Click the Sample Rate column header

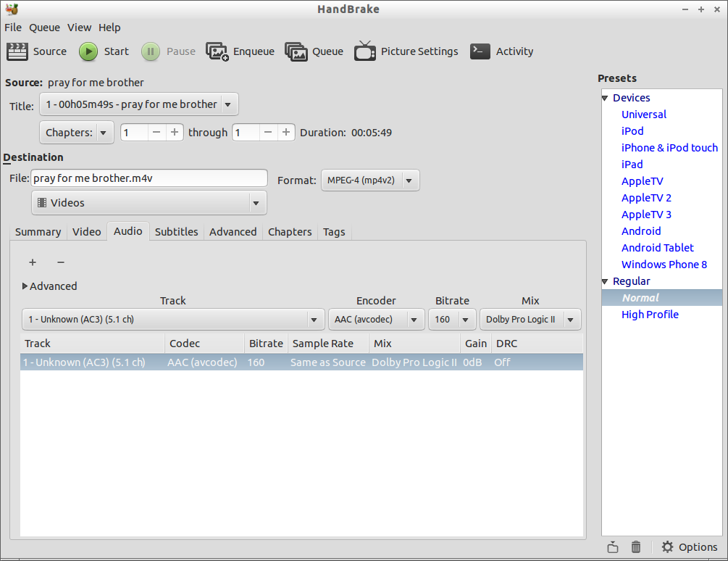click(x=329, y=344)
